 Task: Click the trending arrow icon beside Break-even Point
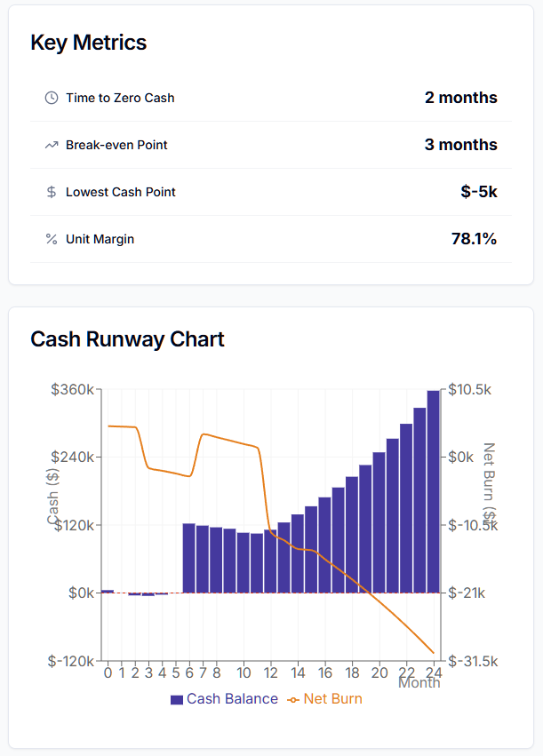(52, 145)
